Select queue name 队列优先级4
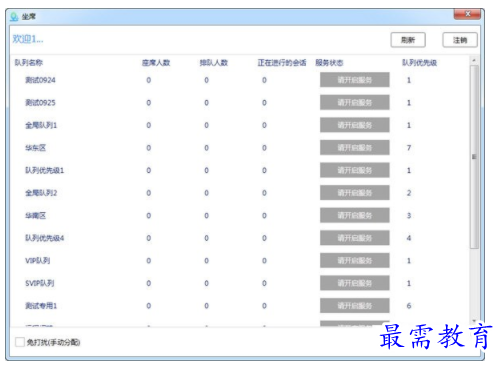501x368 pixels. [45, 238]
